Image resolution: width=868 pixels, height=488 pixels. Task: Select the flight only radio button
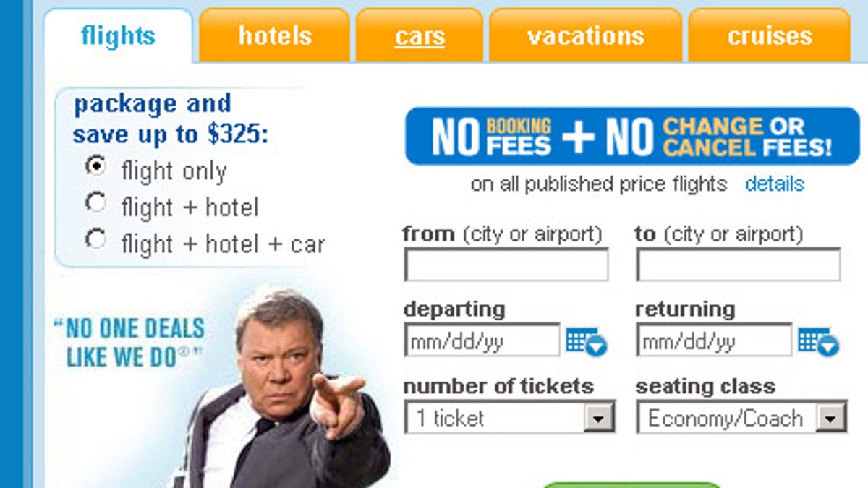click(x=95, y=166)
